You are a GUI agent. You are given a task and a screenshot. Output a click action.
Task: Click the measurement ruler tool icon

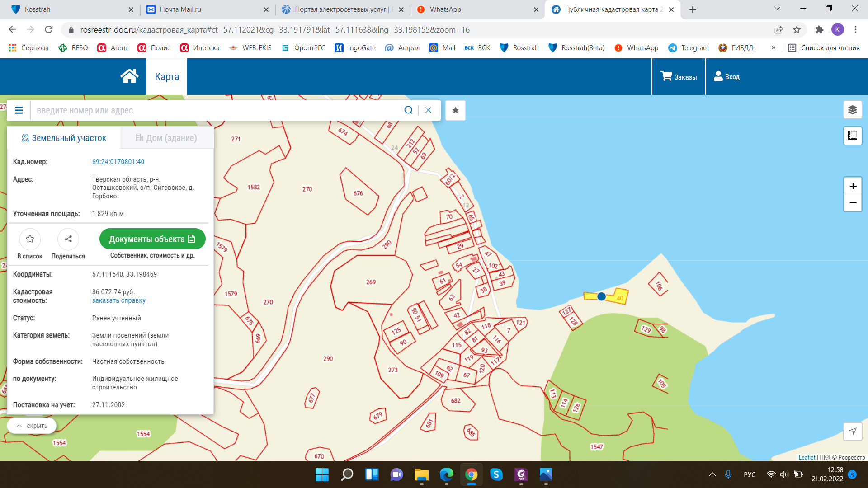tap(853, 136)
